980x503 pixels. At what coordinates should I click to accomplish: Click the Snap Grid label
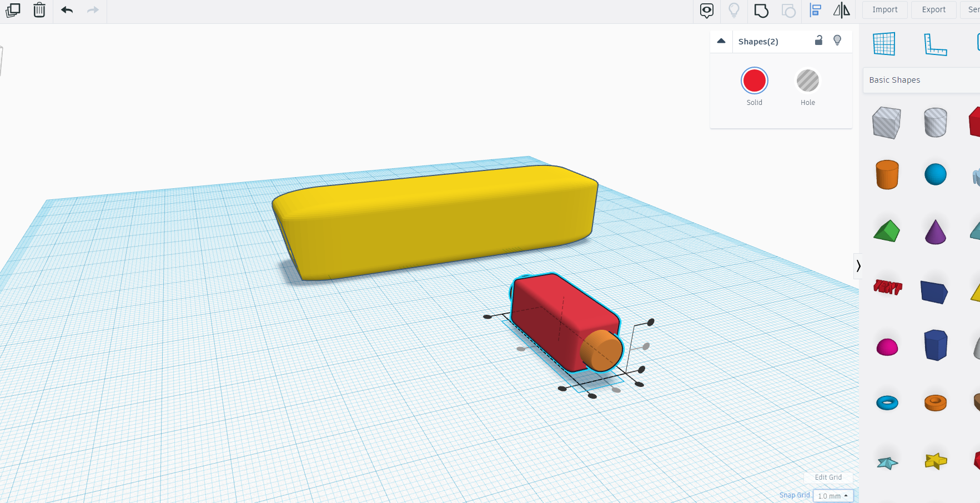point(795,495)
